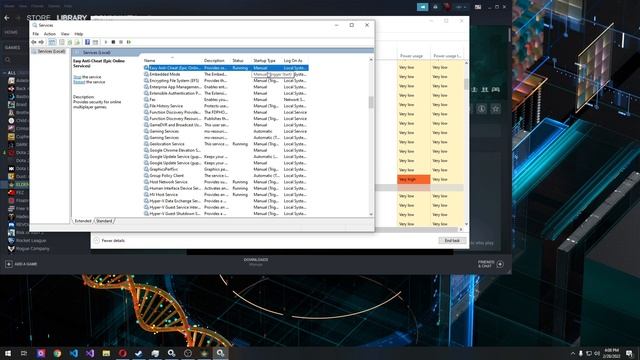Select the Hyper-V Data Exchange Service row
This screenshot has height=360, width=640.
pos(226,201)
